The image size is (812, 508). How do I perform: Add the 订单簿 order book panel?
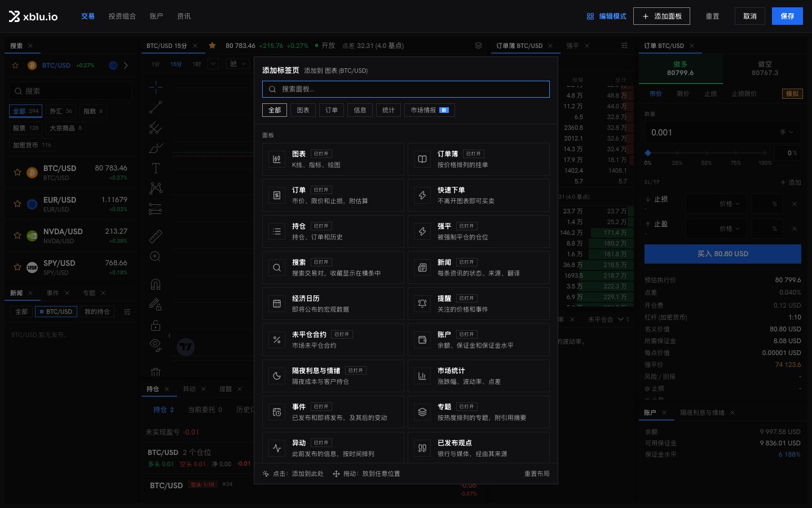pos(479,159)
